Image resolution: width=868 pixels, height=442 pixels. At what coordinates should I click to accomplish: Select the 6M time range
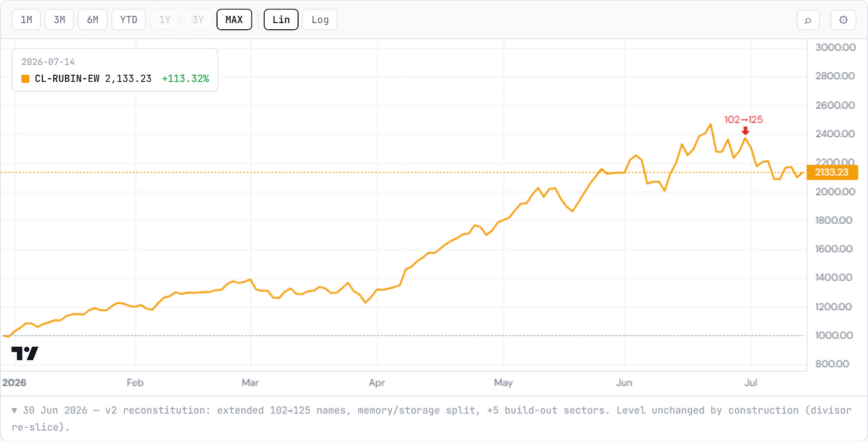point(92,20)
